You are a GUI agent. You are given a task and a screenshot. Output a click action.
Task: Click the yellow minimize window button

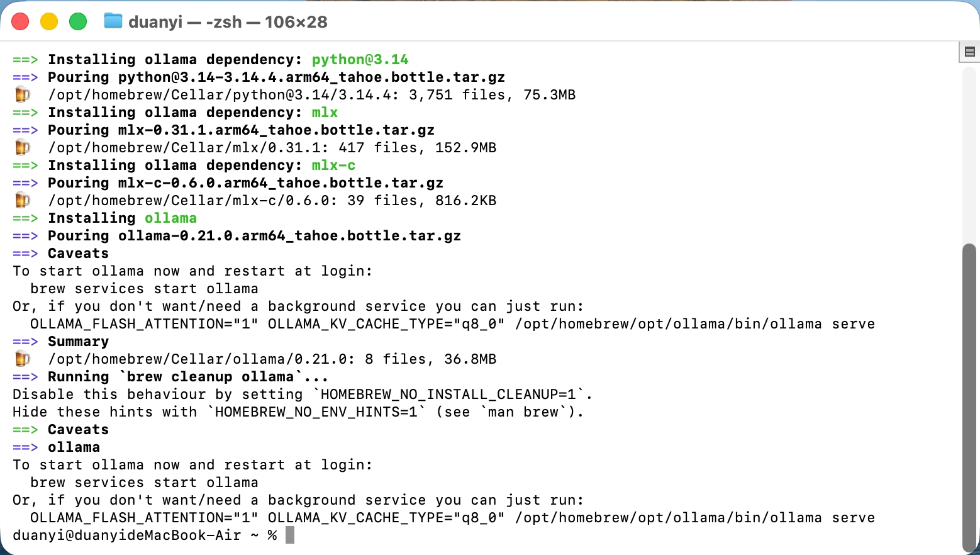[49, 21]
